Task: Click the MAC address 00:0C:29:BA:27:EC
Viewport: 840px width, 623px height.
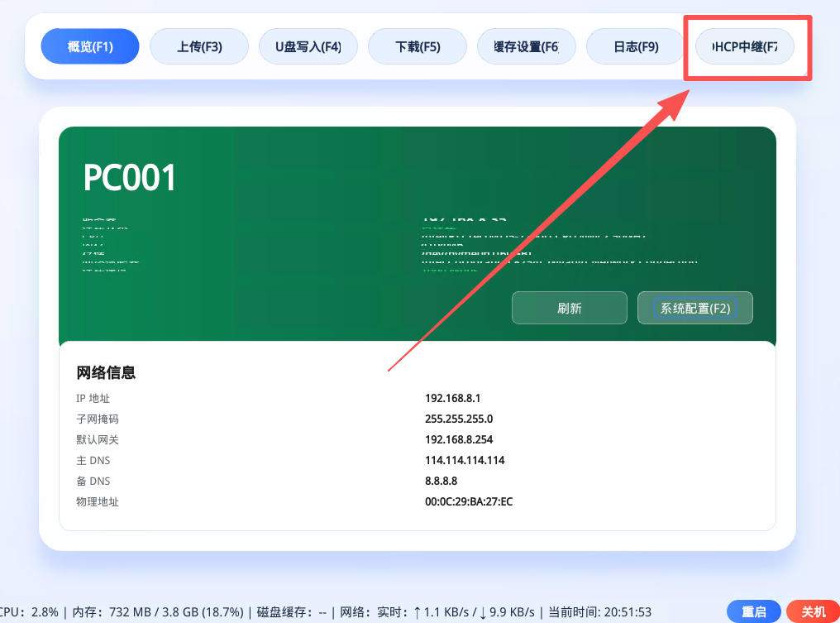Action: coord(469,501)
